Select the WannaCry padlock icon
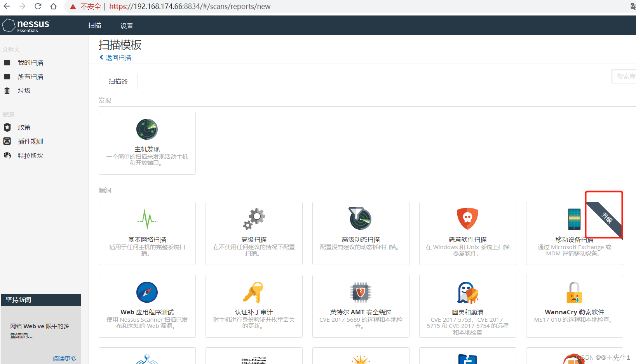Image resolution: width=636 pixels, height=364 pixels. 574,292
